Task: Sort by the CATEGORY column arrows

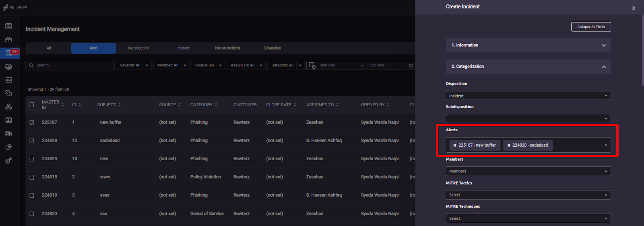Action: coord(216,105)
